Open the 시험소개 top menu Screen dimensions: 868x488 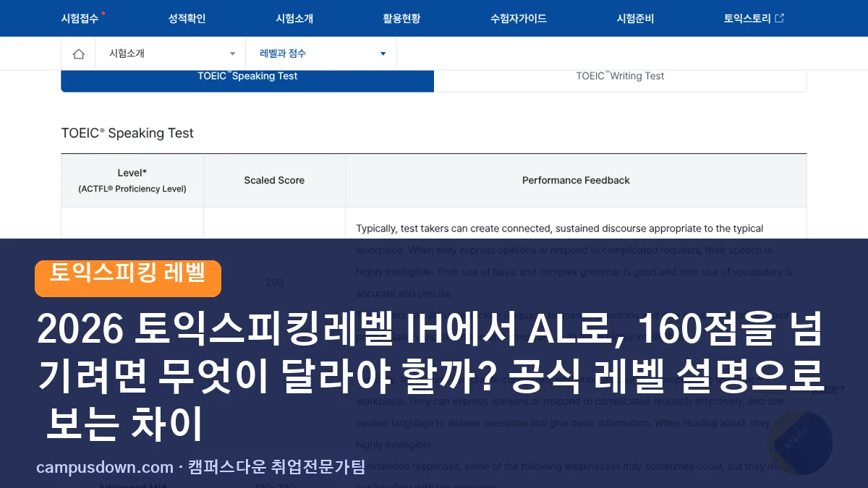coord(294,19)
